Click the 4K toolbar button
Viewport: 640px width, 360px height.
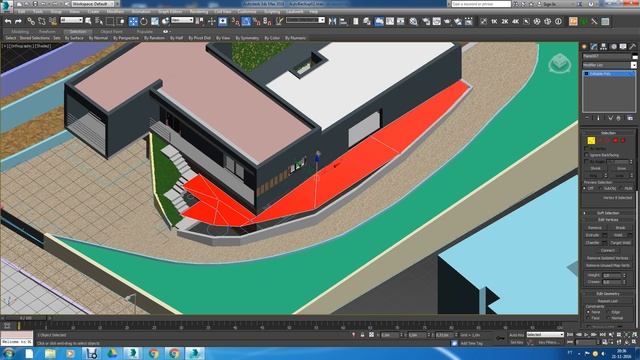[516, 21]
